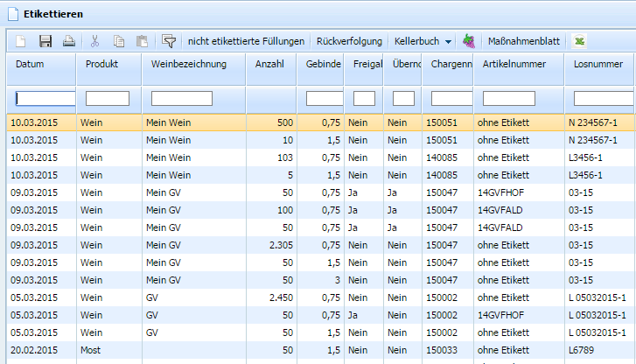Focus the Artikelnummer filter input
Screen dimensions: 636x364
(x=509, y=98)
